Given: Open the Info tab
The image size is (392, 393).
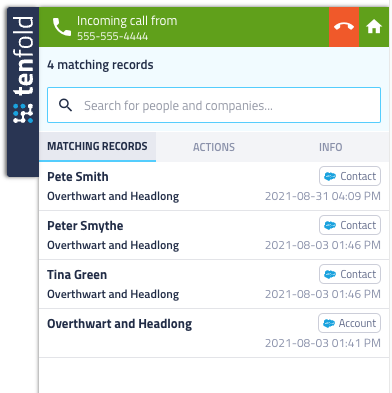Looking at the screenshot, I should click(x=331, y=147).
